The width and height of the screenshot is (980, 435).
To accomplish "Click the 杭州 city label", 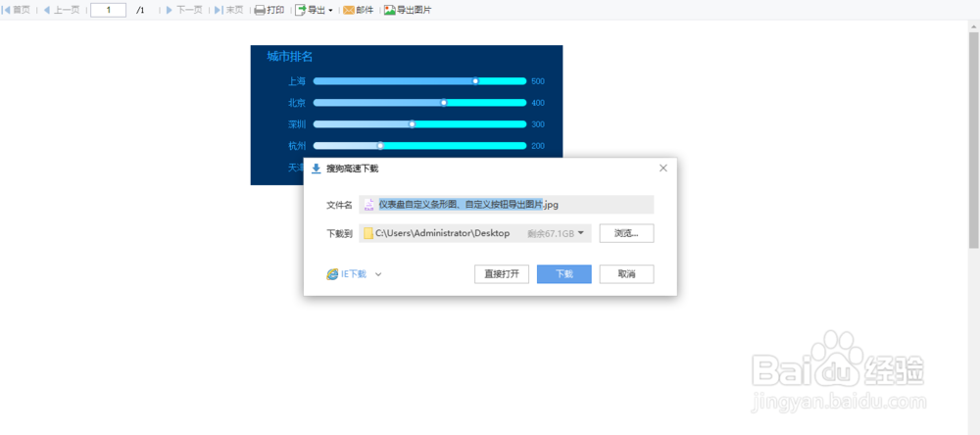I will pyautogui.click(x=297, y=146).
